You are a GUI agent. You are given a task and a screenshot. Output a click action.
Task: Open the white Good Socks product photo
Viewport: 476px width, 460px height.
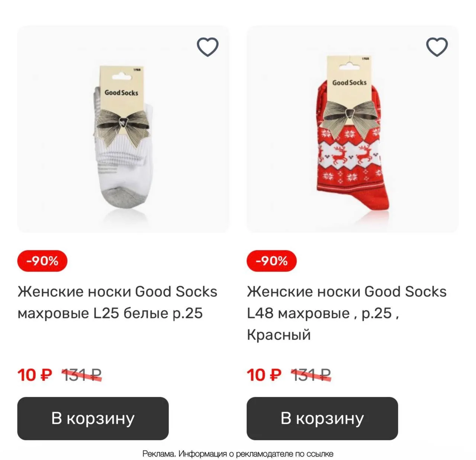(x=123, y=129)
